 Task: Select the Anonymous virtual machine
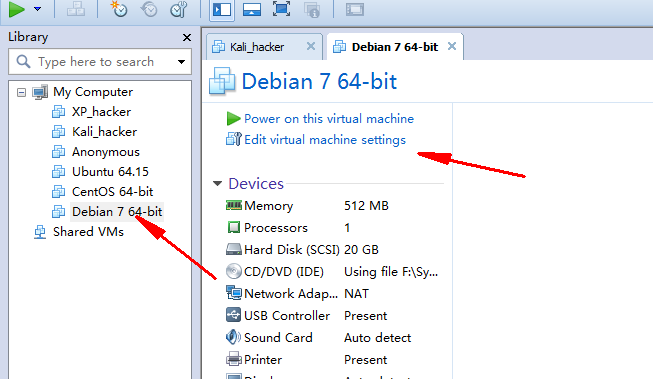[x=106, y=152]
